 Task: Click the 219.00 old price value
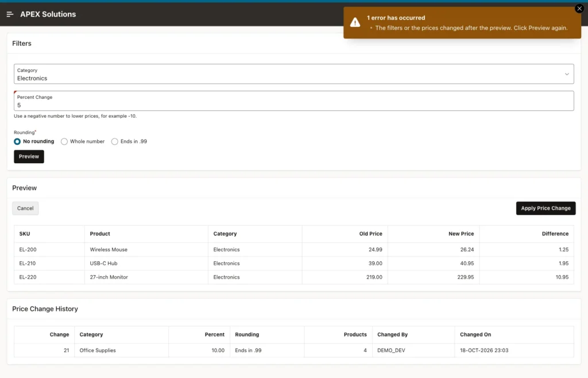click(374, 277)
